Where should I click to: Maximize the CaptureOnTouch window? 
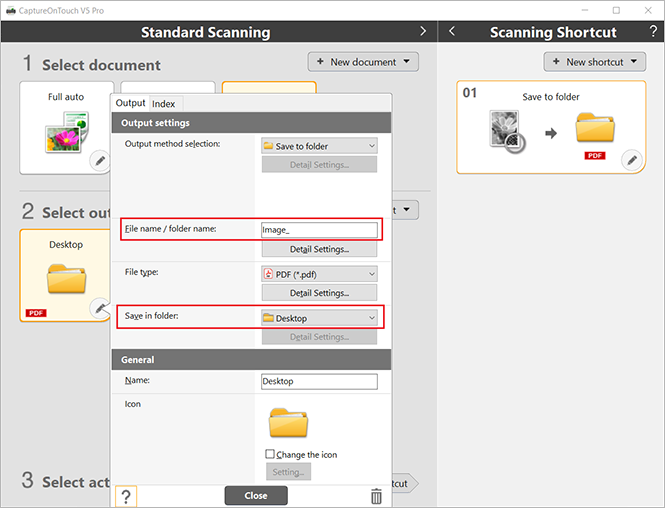point(616,10)
